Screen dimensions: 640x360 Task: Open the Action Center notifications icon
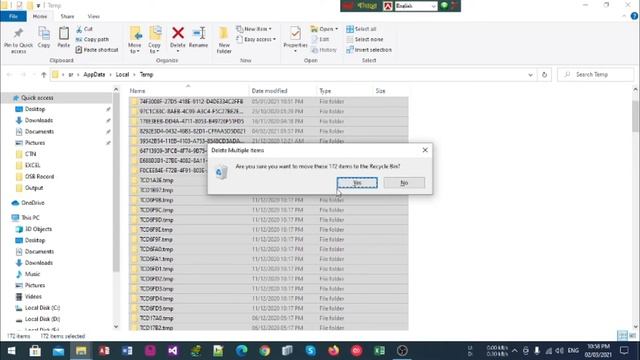624,351
